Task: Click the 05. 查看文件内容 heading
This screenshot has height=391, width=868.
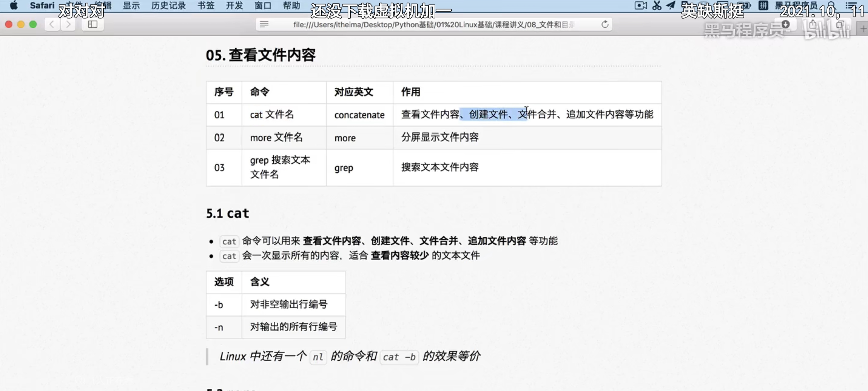Action: (260, 55)
